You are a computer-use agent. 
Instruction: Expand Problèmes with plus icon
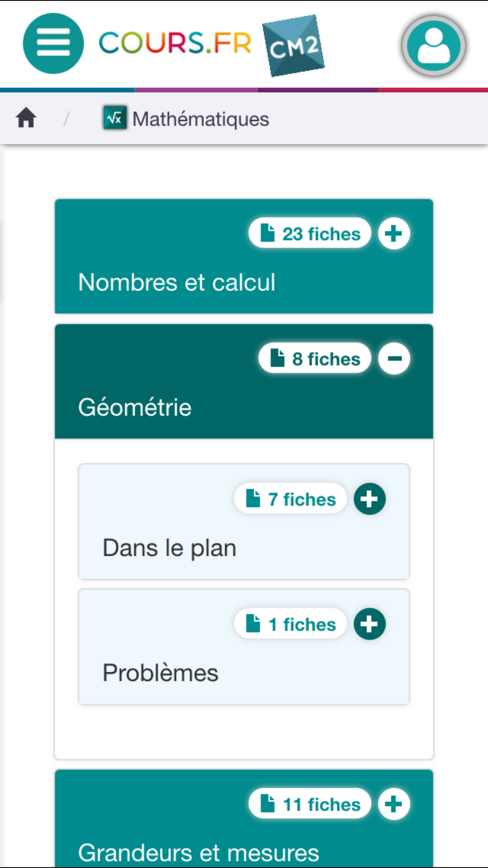click(369, 624)
